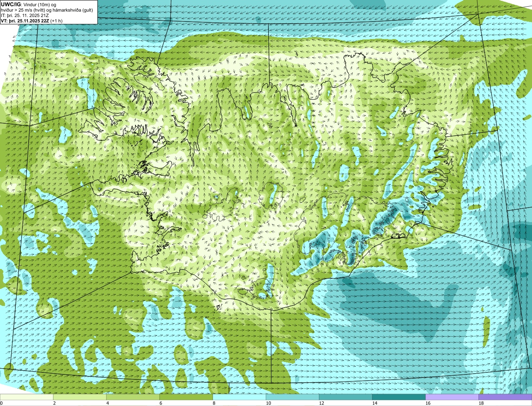Screen dimensions: 532x406
Task: Click the 'IT: þri. 25. 11. 2025 21Z' line
Action: pyautogui.click(x=25, y=15)
